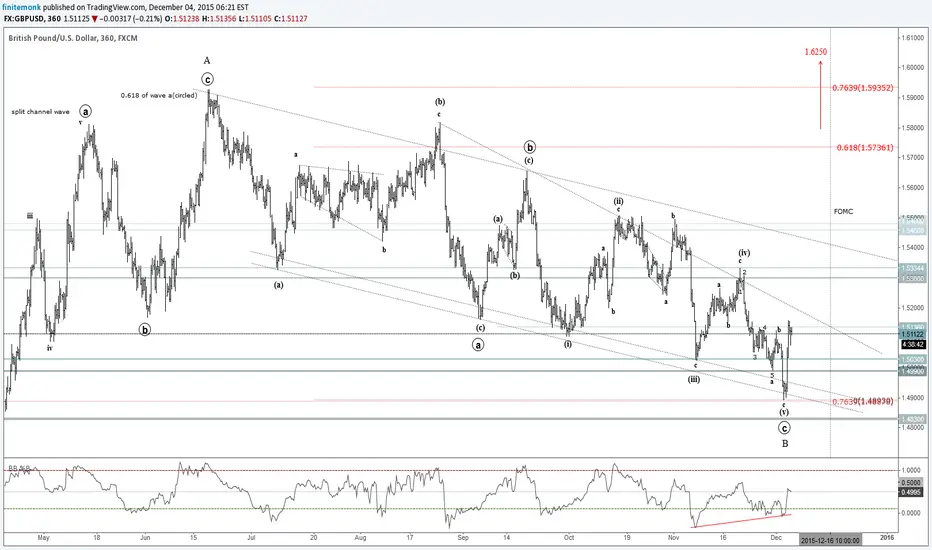Select the Aug label on time axis
The height and width of the screenshot is (550, 932).
coord(360,538)
